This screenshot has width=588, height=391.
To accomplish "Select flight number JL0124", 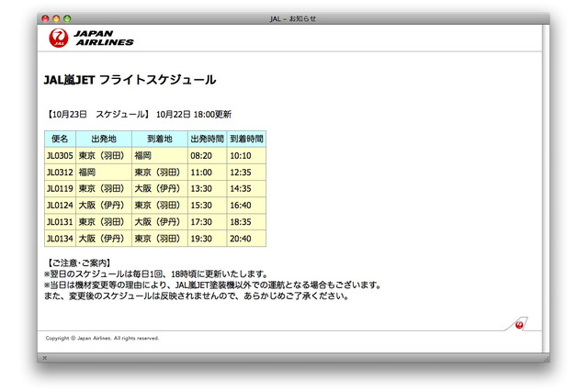I will tap(60, 206).
